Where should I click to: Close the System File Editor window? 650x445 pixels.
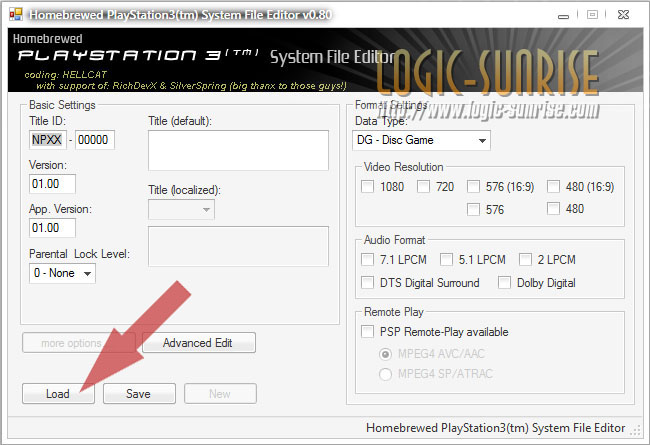point(623,15)
